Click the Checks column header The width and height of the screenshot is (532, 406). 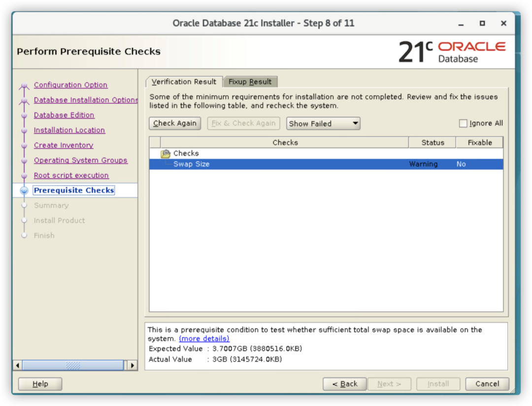(285, 142)
